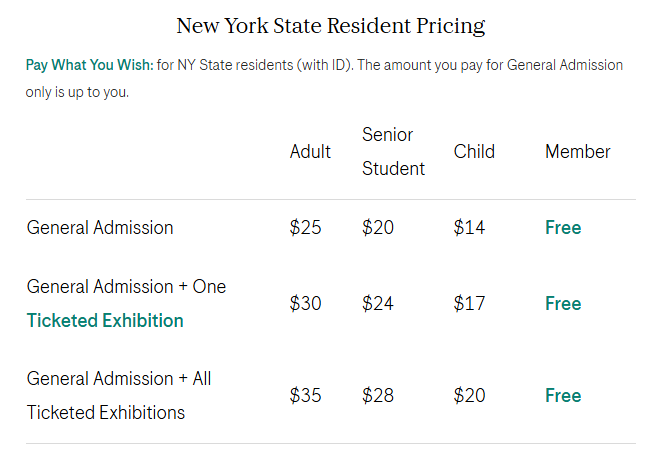Click the New York State Resident Pricing heading
Image resolution: width=647 pixels, height=452 pixels.
[x=331, y=25]
